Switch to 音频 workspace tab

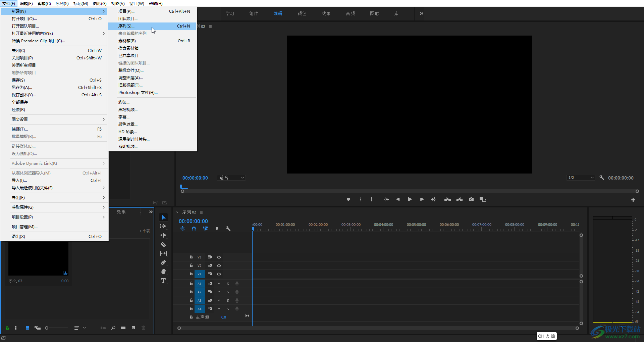coord(351,13)
